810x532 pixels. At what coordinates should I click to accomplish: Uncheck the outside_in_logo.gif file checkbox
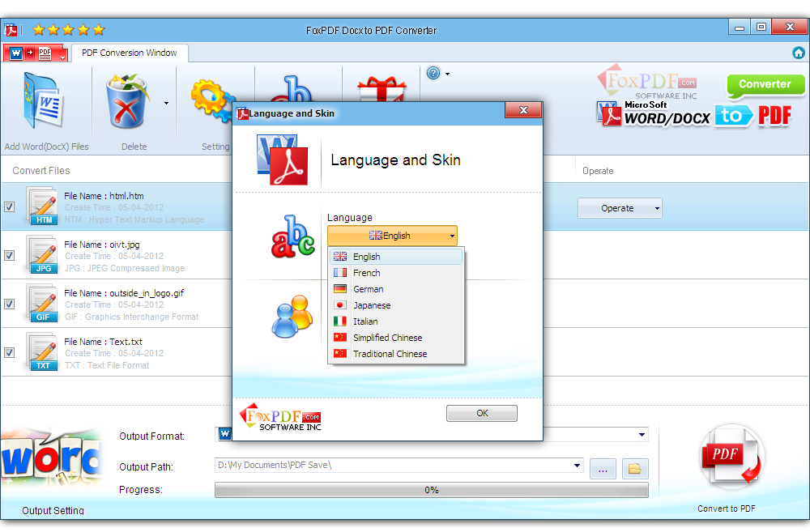coord(9,304)
